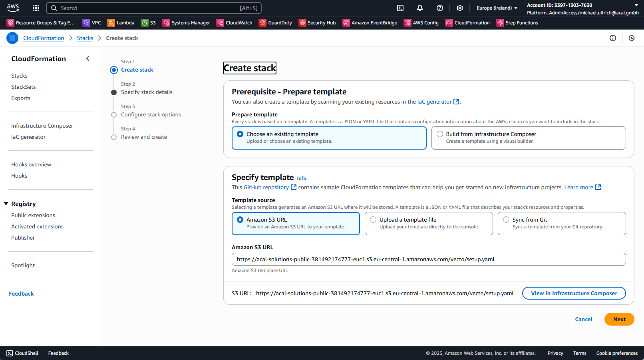
Task: Click the Info link beside Specify template
Action: tap(302, 178)
